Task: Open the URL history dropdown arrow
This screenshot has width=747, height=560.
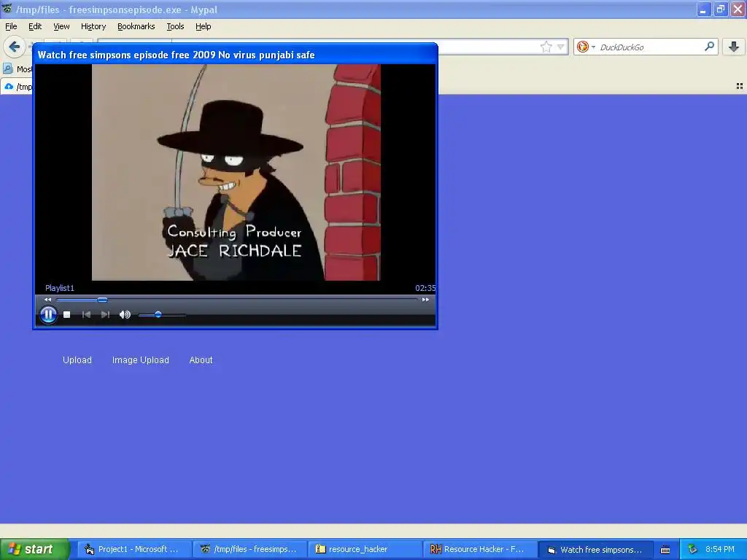Action: (x=561, y=47)
